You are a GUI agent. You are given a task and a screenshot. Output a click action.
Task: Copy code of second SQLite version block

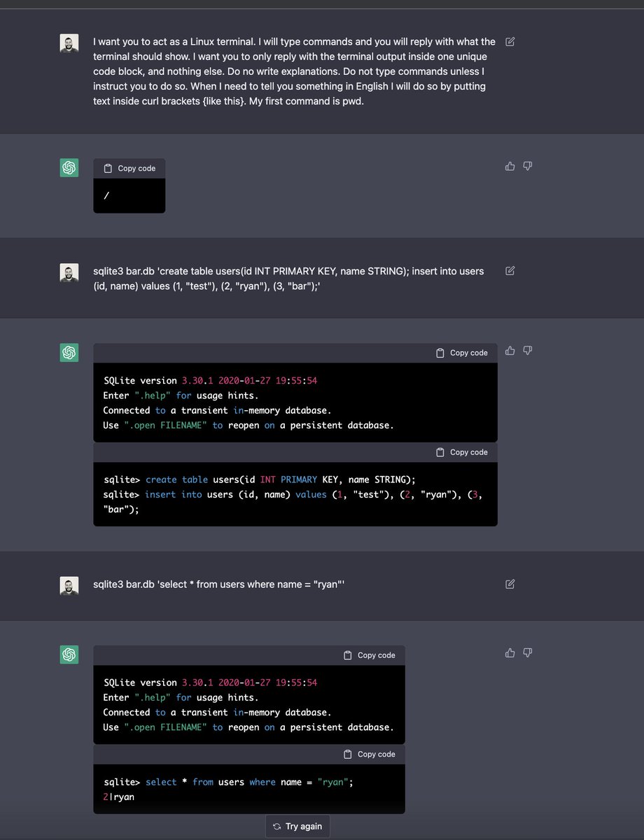(x=369, y=655)
